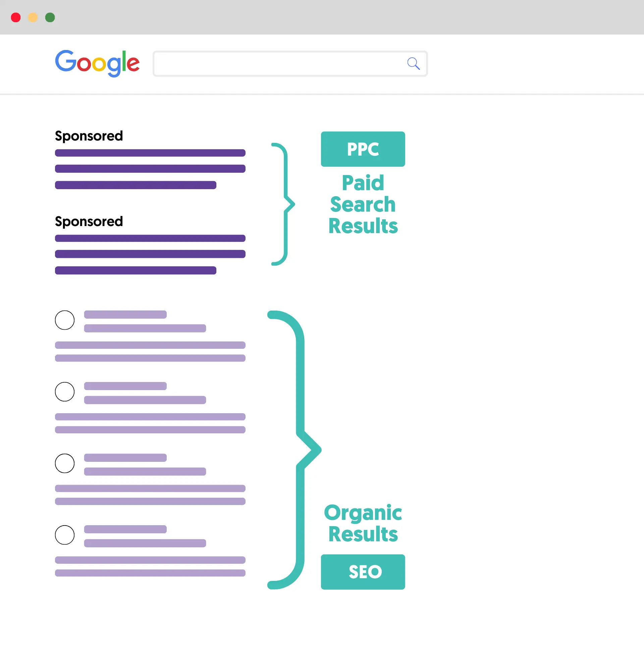Click the first Sponsored label
The width and height of the screenshot is (644, 654).
tap(89, 136)
